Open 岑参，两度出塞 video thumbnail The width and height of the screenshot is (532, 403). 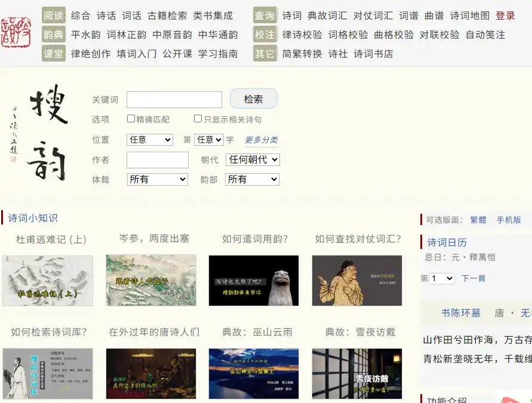coord(151,281)
